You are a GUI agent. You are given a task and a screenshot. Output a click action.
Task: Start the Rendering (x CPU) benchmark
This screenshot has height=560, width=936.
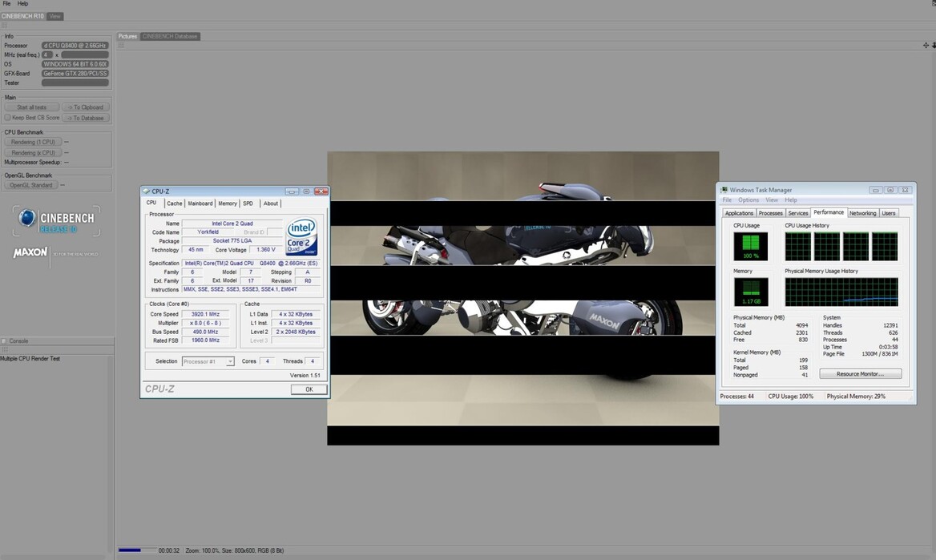(x=33, y=153)
